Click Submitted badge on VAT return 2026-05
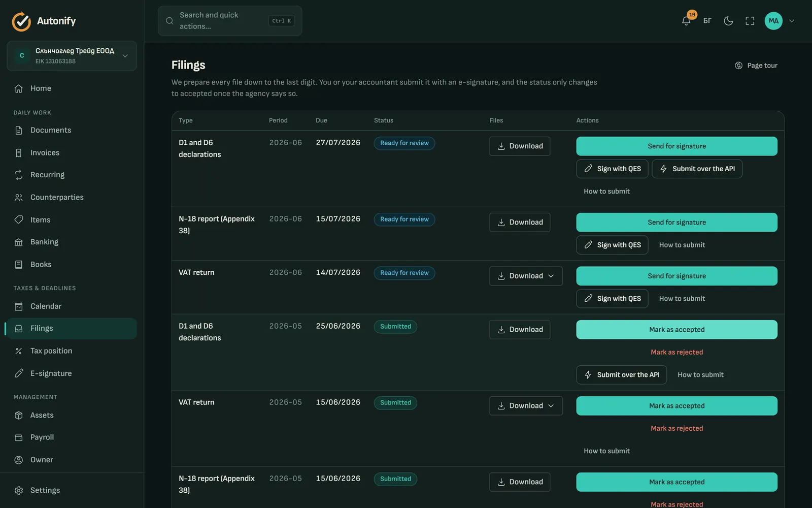Image resolution: width=812 pixels, height=508 pixels. click(395, 403)
